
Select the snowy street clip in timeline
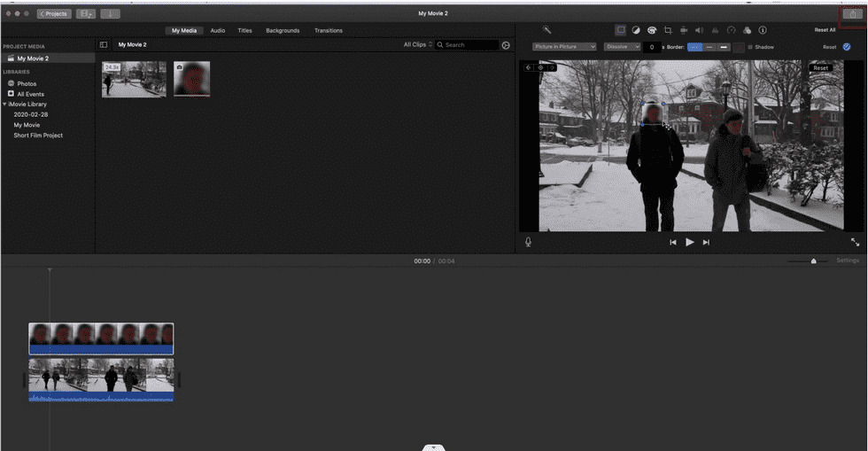101,380
